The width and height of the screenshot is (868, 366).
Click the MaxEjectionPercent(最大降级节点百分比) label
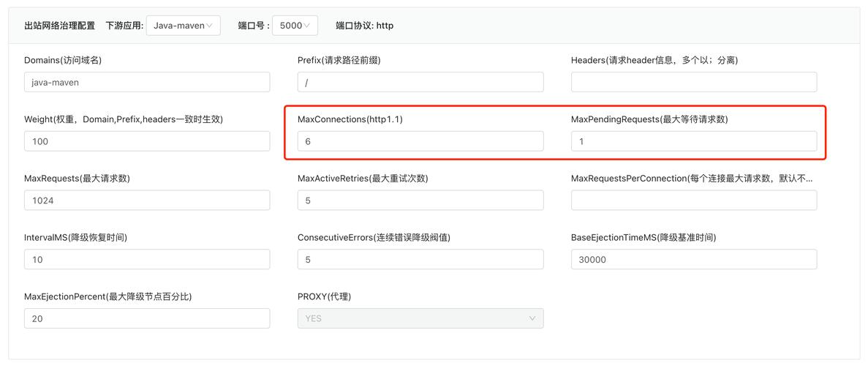108,296
